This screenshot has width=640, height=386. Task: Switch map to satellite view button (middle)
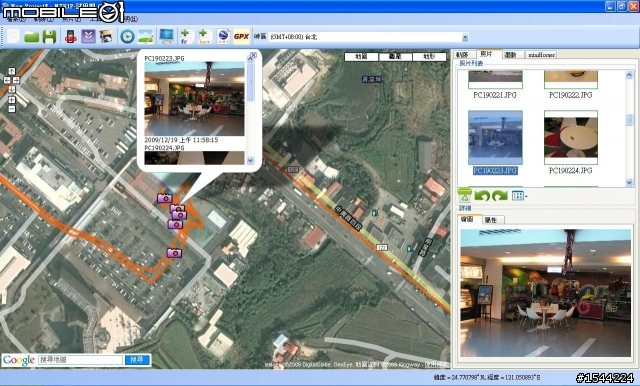[x=395, y=57]
